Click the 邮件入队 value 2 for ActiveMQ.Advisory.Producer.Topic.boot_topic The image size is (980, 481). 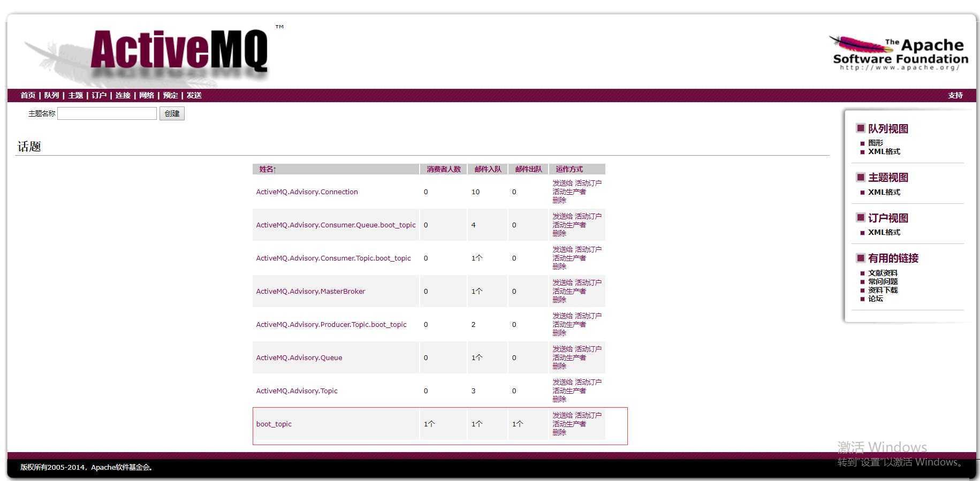[473, 324]
